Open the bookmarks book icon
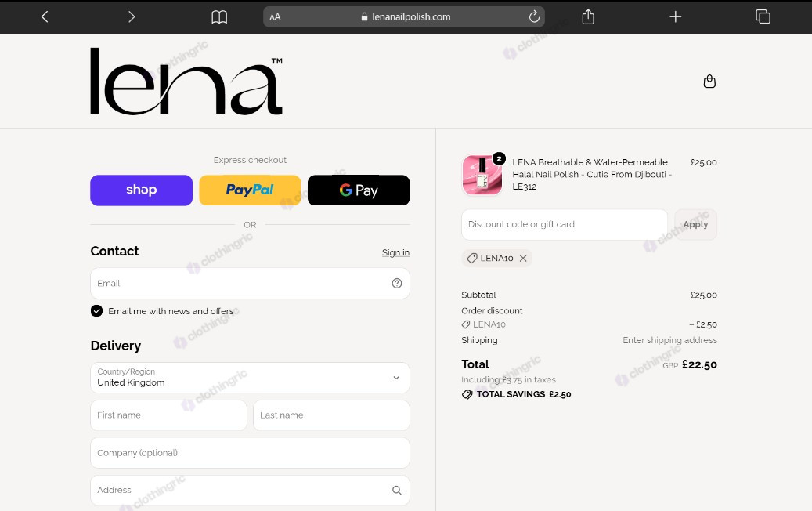Viewport: 812px width, 511px height. coord(219,17)
